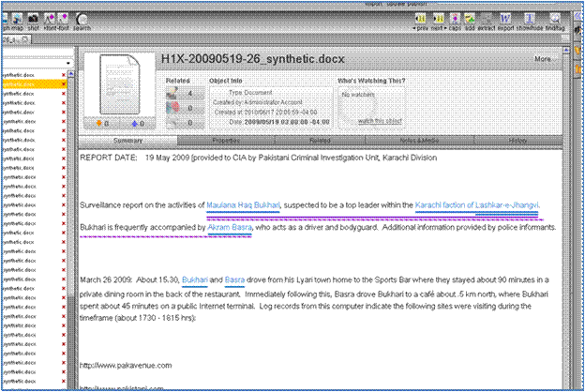The height and width of the screenshot is (392, 585).
Task: Open related entities row showing 4
Action: [x=185, y=94]
